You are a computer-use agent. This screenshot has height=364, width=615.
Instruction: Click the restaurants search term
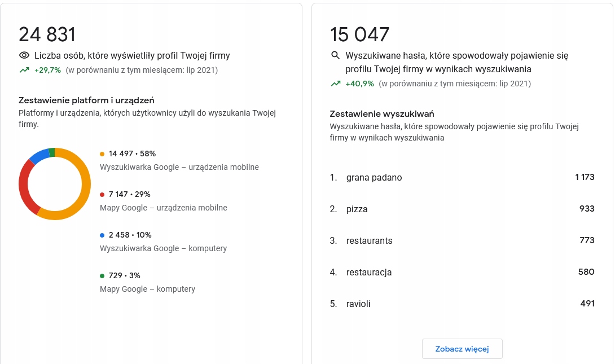click(x=369, y=240)
